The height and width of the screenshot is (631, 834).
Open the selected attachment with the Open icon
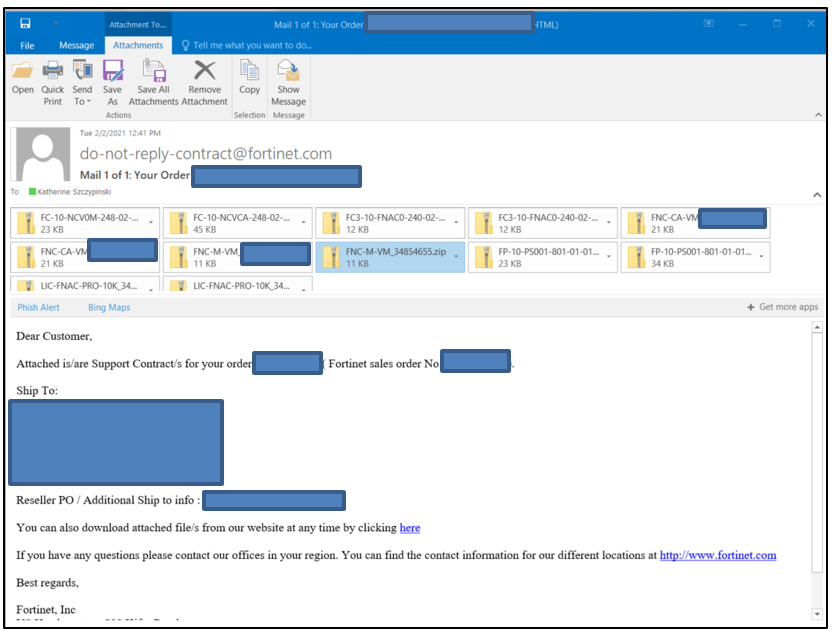tap(22, 80)
